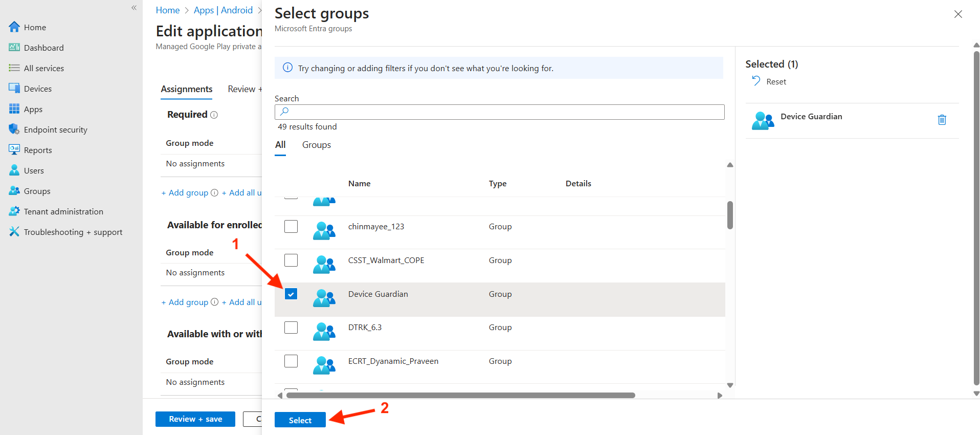Uncheck the Device Guardian checkbox

tap(291, 294)
